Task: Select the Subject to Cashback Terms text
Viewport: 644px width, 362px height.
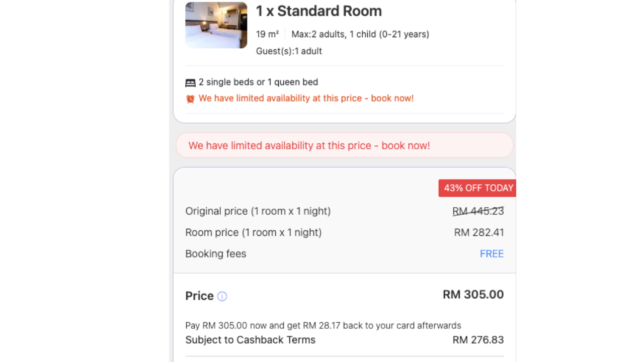Action: pos(250,340)
